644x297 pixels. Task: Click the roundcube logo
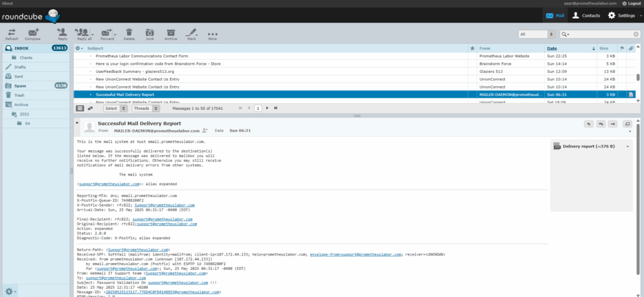click(x=31, y=16)
